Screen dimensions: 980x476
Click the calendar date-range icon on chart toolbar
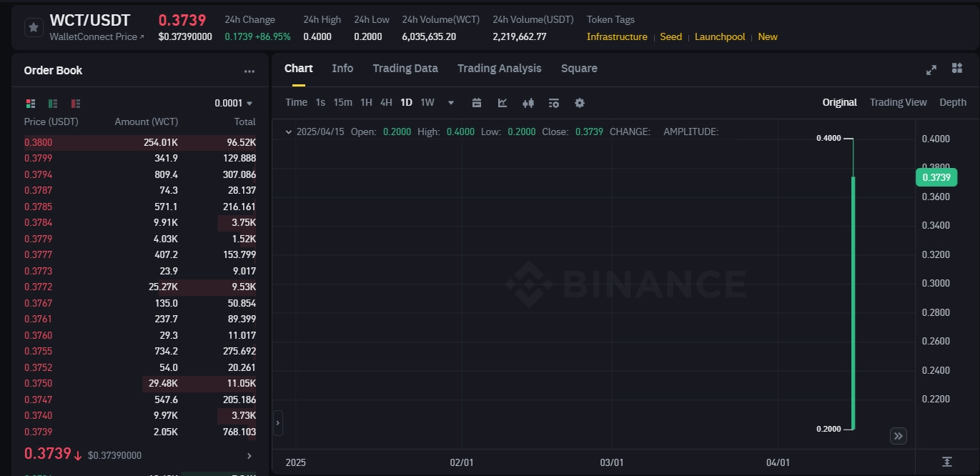[477, 102]
